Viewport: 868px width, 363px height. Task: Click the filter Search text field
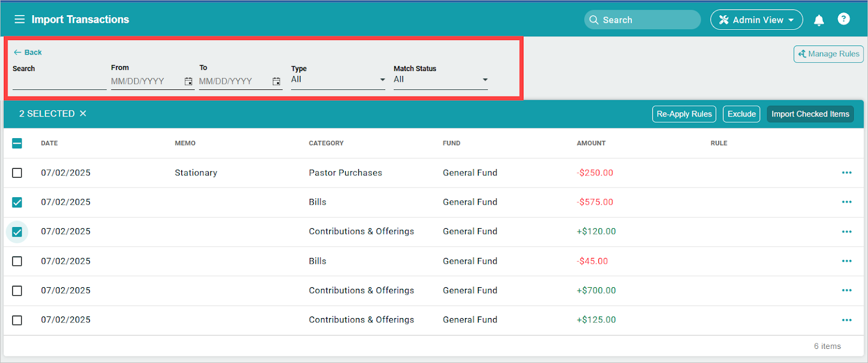point(59,81)
